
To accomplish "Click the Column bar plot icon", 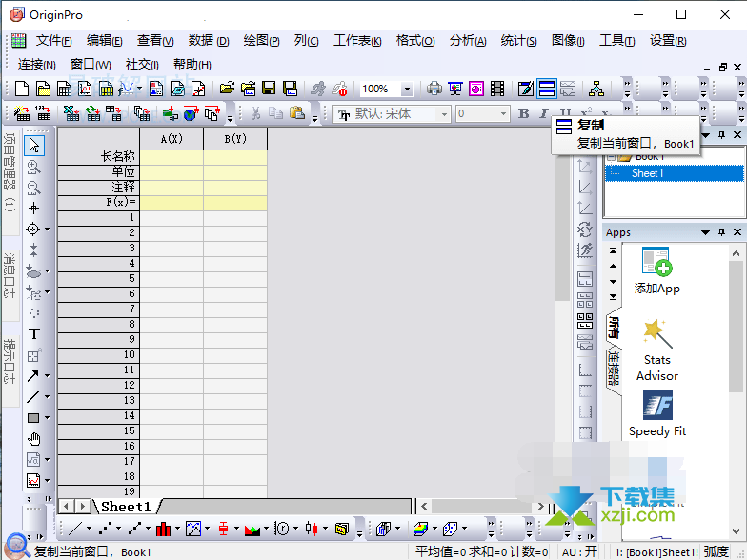I will [x=163, y=529].
